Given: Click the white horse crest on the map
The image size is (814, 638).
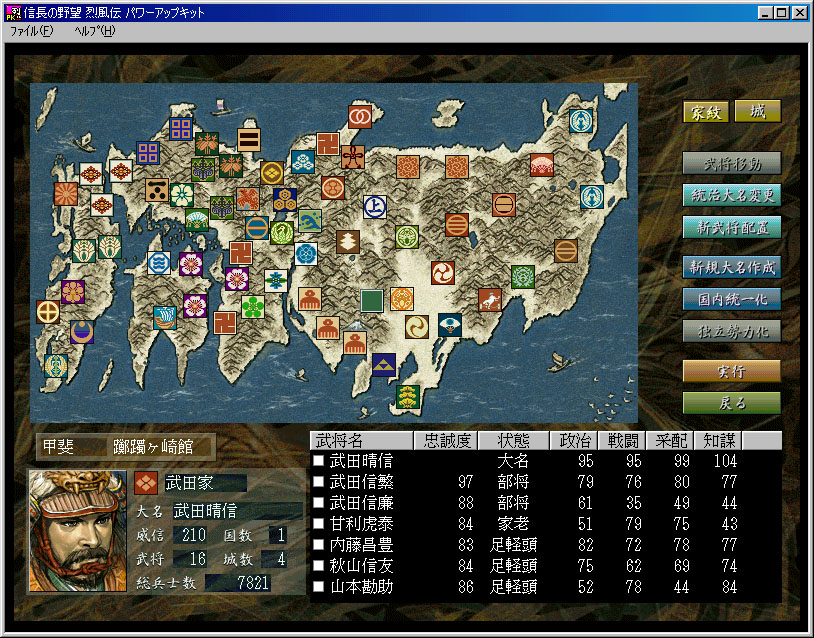Looking at the screenshot, I should 489,299.
